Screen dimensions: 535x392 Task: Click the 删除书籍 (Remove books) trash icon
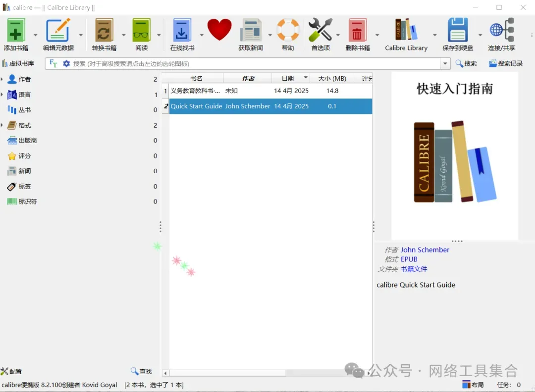[357, 31]
